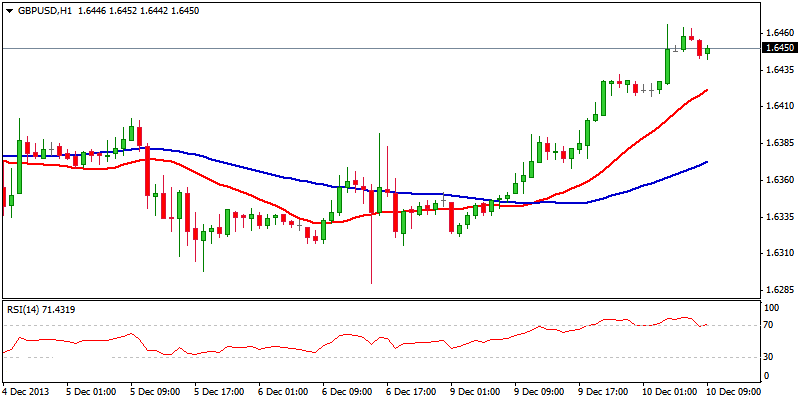
Task: Click the 4 Dec 2013 time label
Action: (27, 391)
